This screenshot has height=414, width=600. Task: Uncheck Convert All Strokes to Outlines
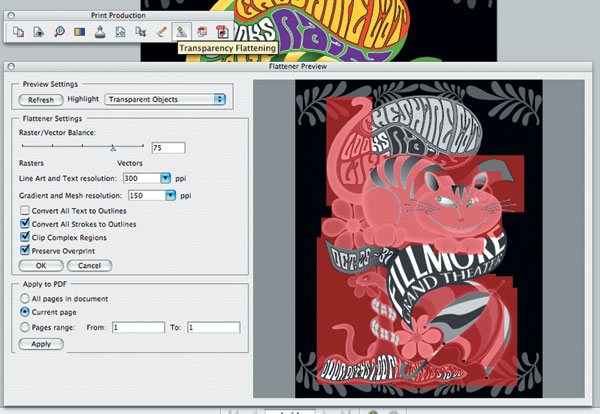25,223
